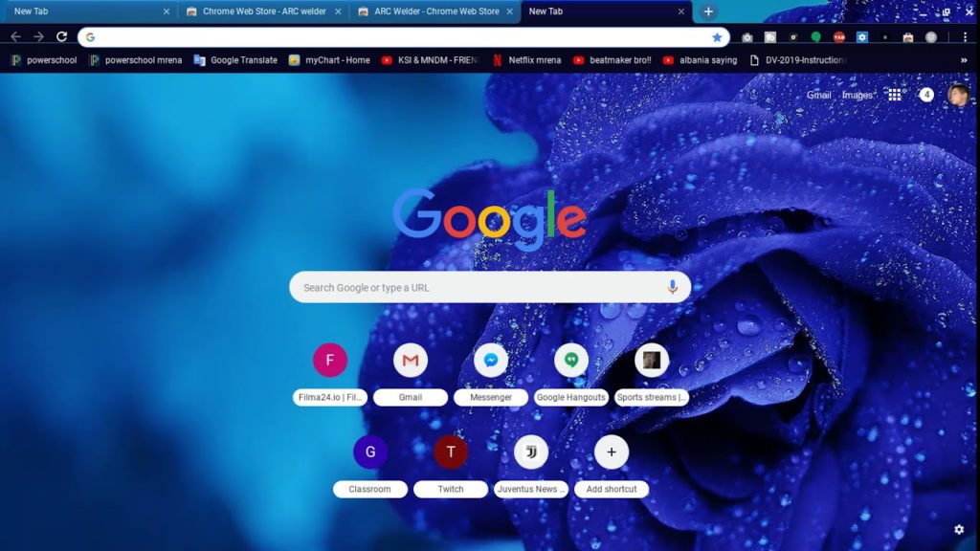Open the powerschool bookmark
980x551 pixels.
click(44, 60)
